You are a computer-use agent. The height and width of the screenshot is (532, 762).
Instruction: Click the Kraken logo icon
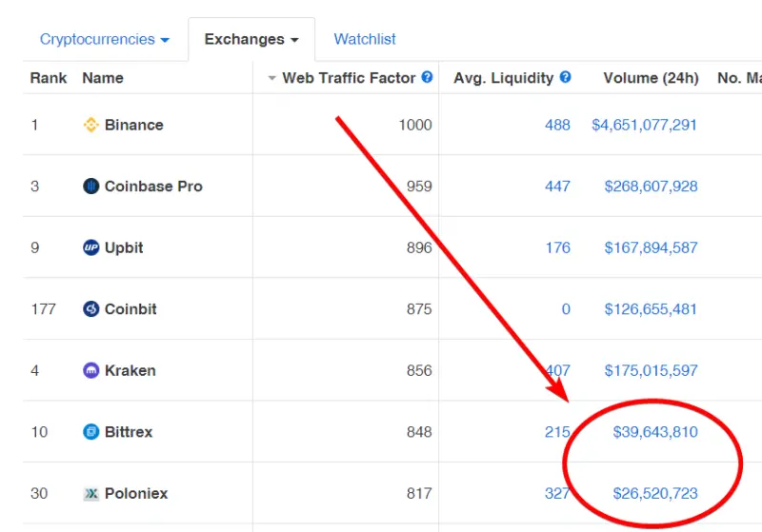pyautogui.click(x=90, y=370)
